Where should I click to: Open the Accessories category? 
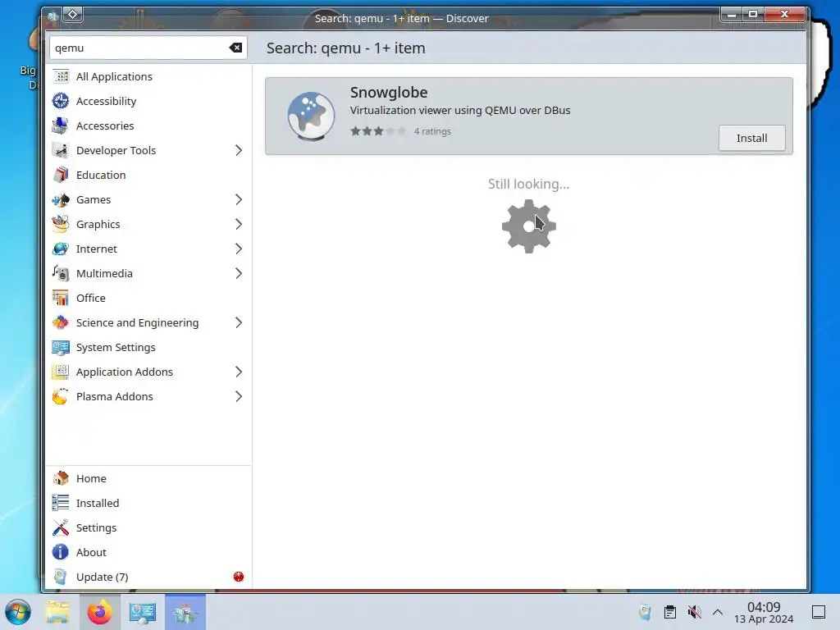148,126
